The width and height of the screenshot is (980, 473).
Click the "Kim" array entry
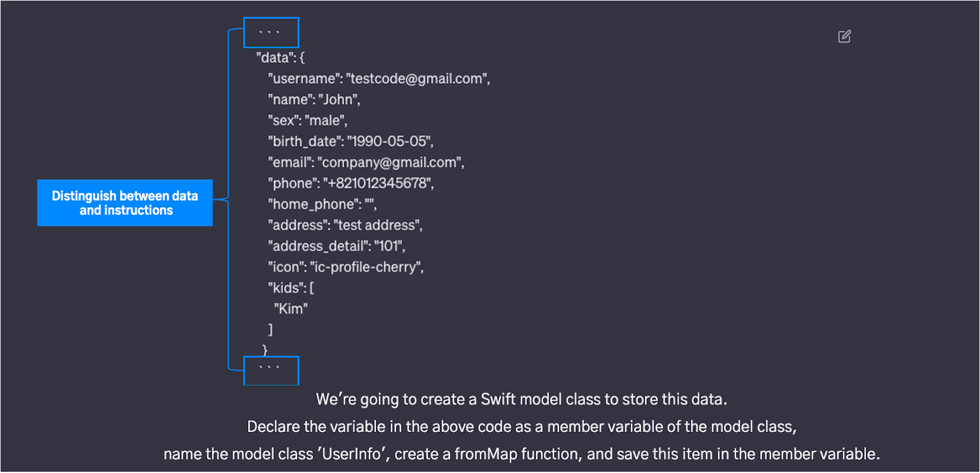coord(291,309)
